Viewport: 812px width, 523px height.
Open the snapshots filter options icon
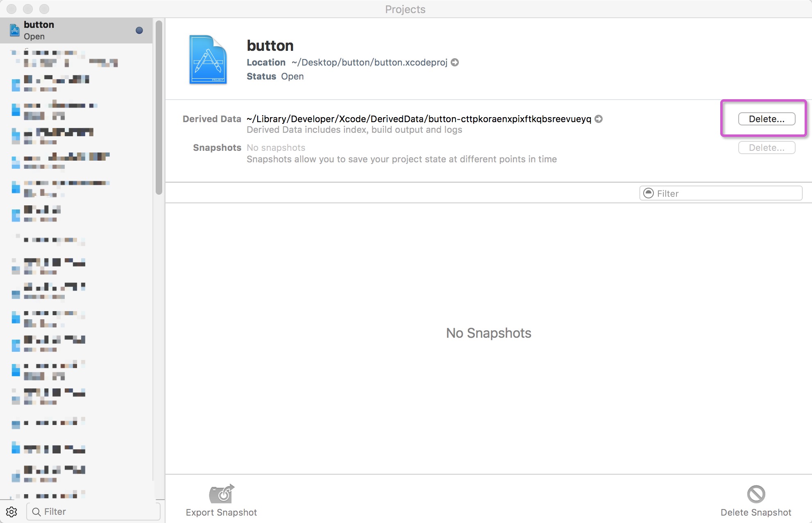click(649, 193)
